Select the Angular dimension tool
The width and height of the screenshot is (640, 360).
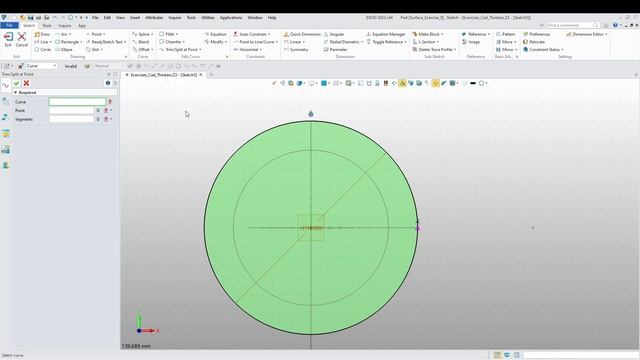[x=334, y=34]
